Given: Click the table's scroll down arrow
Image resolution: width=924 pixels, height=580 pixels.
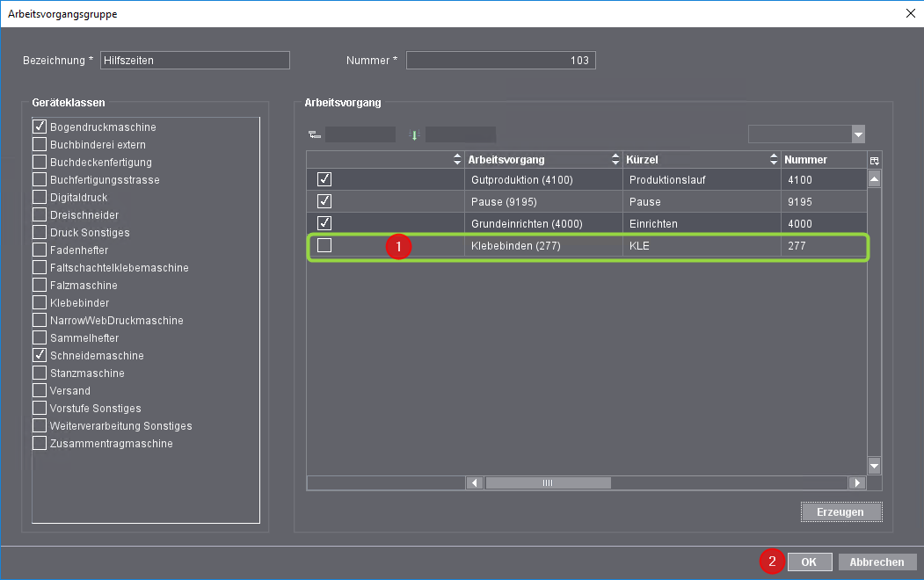Looking at the screenshot, I should (x=875, y=466).
